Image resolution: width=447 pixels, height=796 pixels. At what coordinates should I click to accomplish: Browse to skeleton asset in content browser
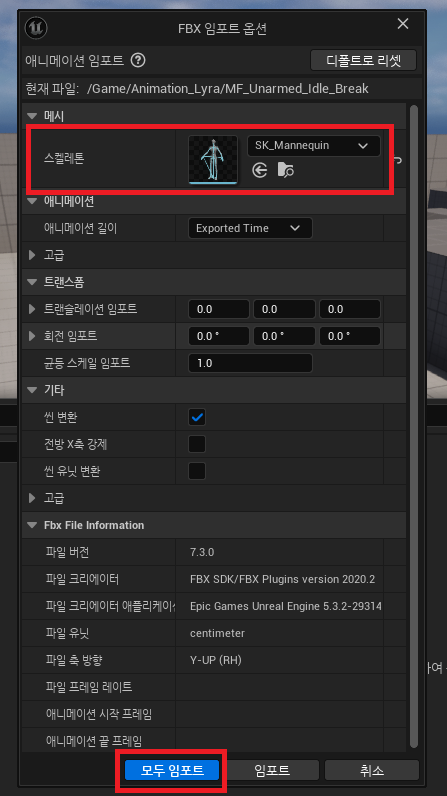(286, 171)
